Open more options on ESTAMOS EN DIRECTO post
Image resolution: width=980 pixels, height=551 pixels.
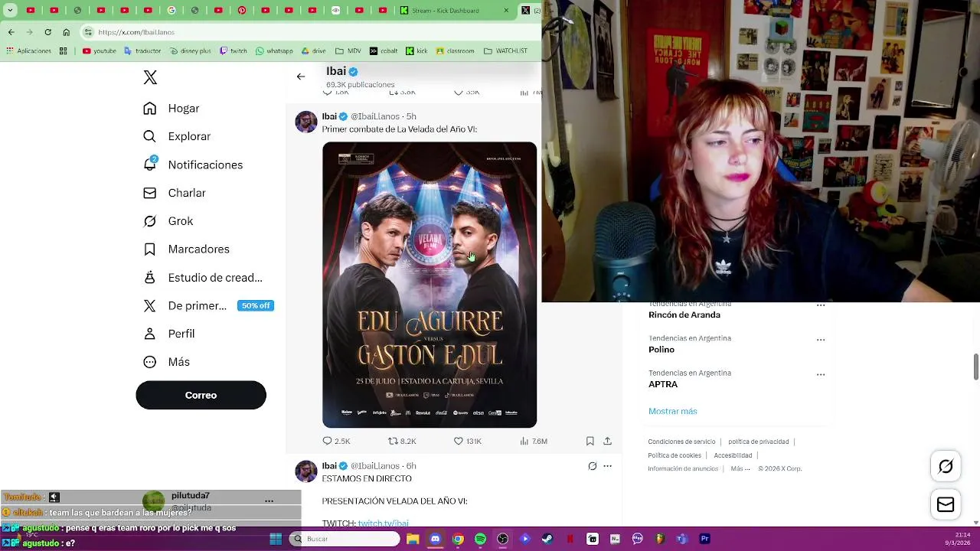click(x=607, y=466)
